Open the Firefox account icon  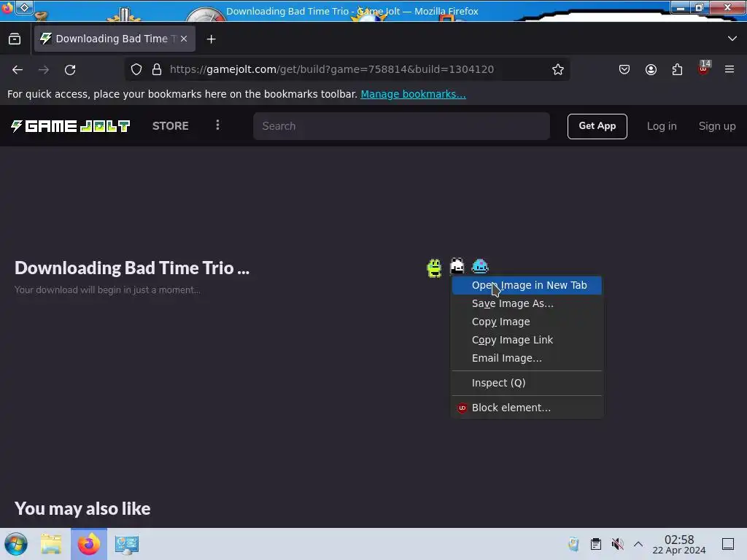click(651, 69)
